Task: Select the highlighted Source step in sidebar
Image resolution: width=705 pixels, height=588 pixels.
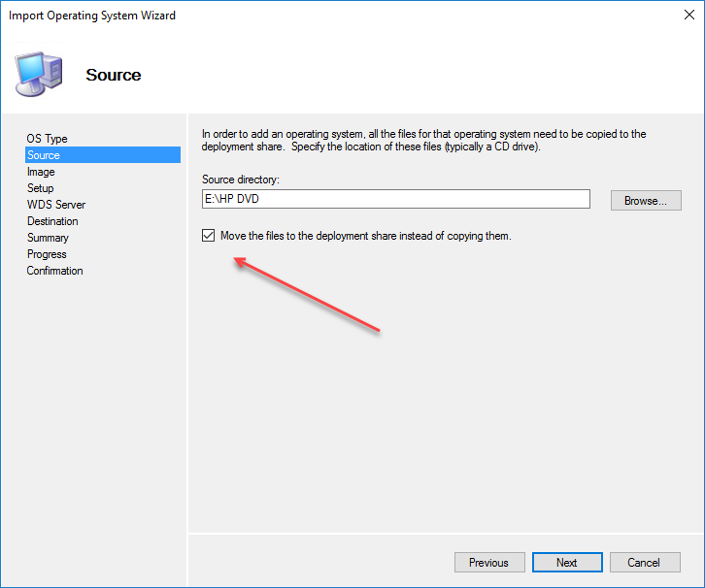Action: (x=44, y=155)
